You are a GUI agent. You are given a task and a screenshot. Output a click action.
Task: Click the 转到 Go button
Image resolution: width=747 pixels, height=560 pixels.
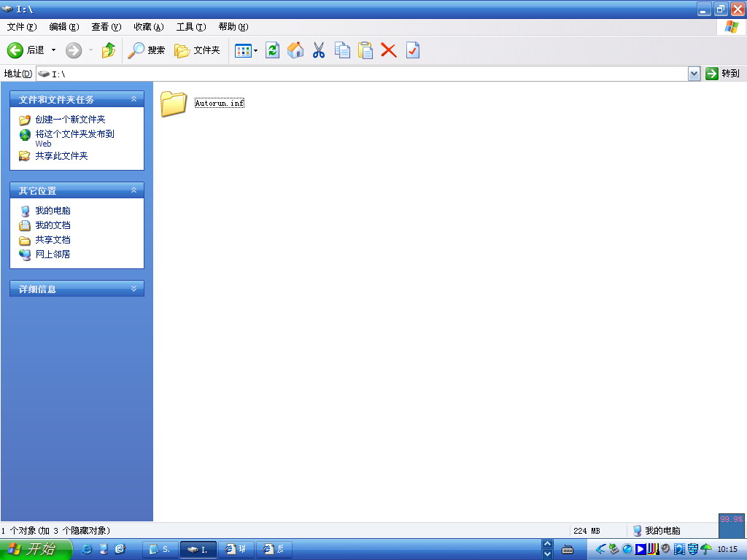tap(723, 74)
